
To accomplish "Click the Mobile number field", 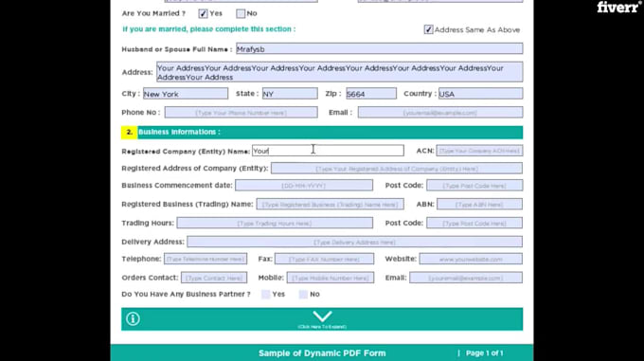I will pos(331,278).
